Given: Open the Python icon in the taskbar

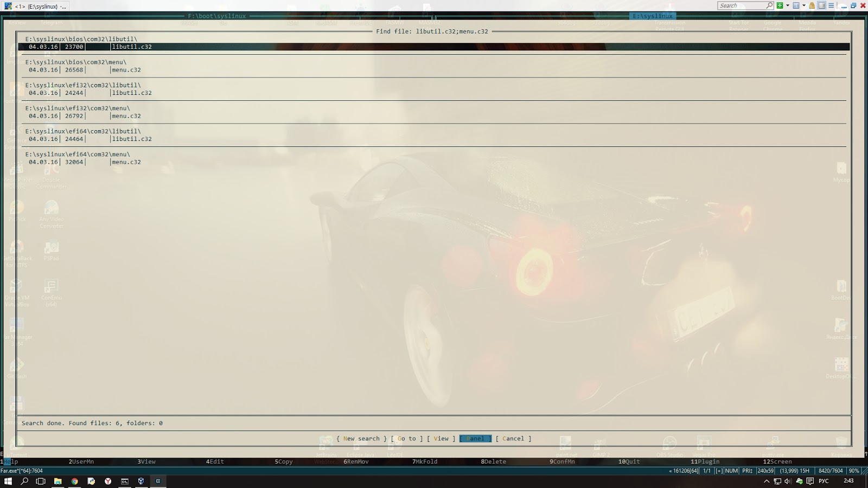Looking at the screenshot, I should point(91,481).
